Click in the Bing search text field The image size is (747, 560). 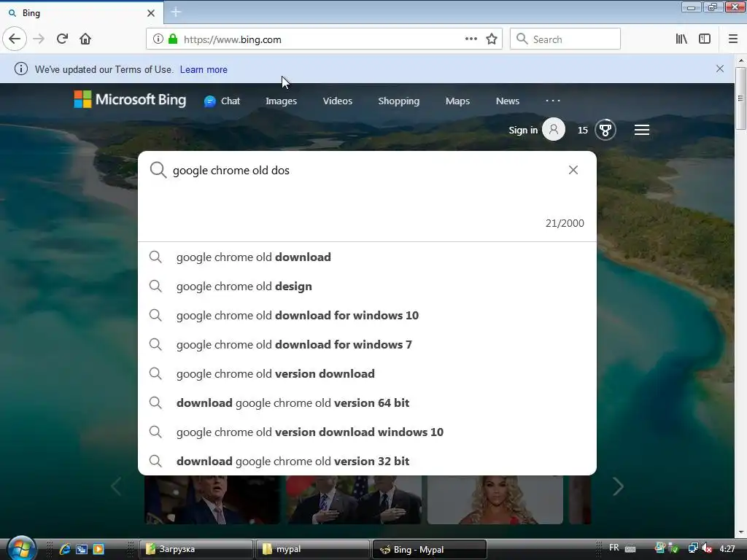[x=367, y=170]
